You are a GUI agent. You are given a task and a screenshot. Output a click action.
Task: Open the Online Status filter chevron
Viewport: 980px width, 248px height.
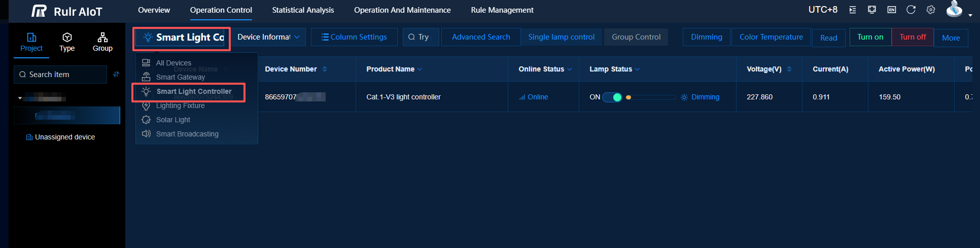[x=570, y=69]
